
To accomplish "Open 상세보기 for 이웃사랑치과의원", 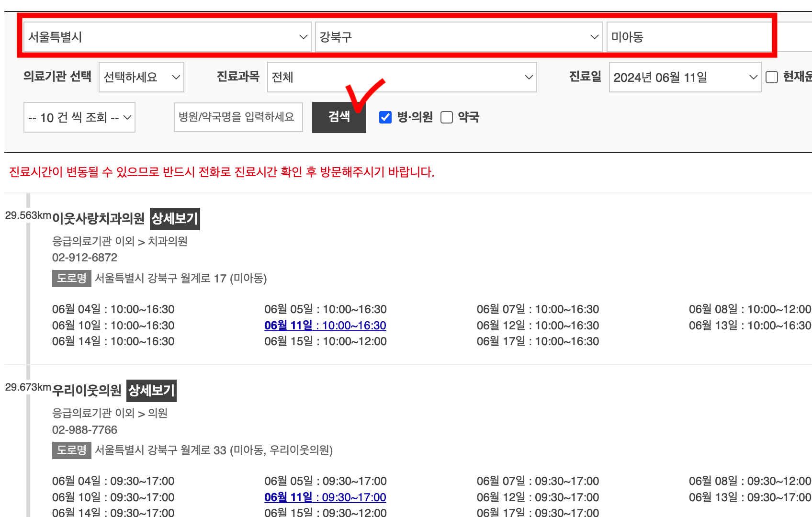I will 174,219.
